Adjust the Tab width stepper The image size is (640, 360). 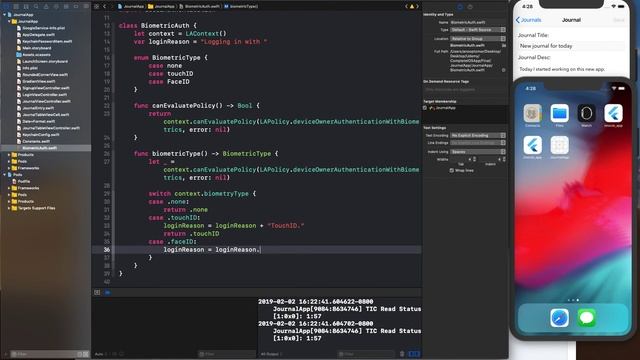click(x=474, y=159)
